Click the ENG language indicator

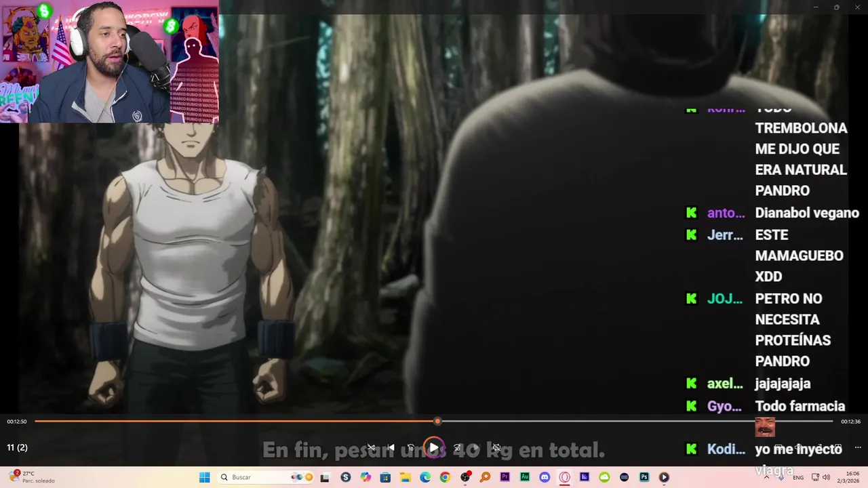click(x=799, y=477)
